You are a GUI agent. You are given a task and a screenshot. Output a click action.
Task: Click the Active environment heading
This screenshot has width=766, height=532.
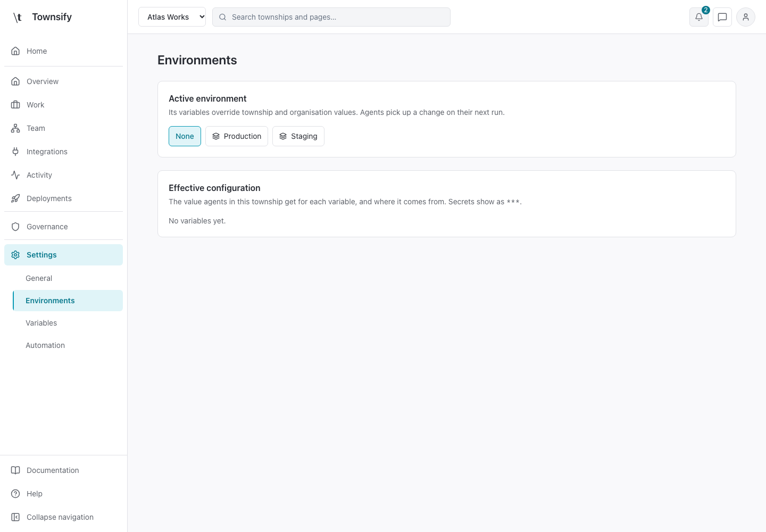click(x=207, y=98)
